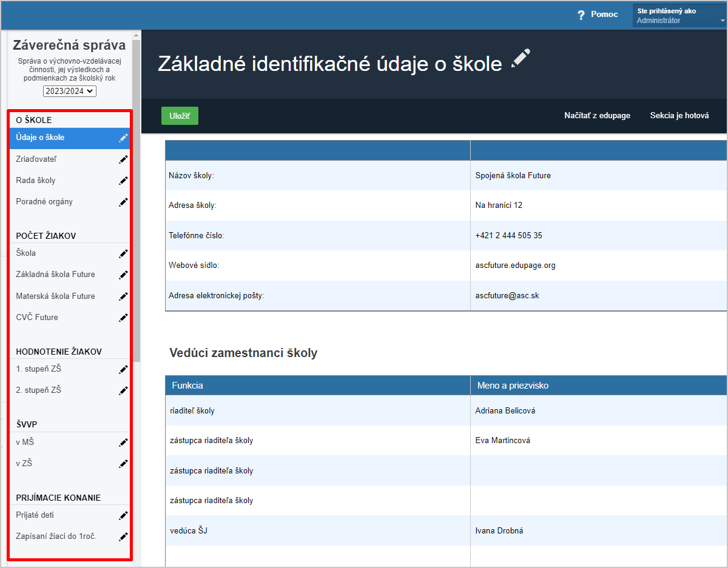Click pencil icon next to Zapísaní žiaci do 1roč.
Screen dimensions: 728x568
123,536
